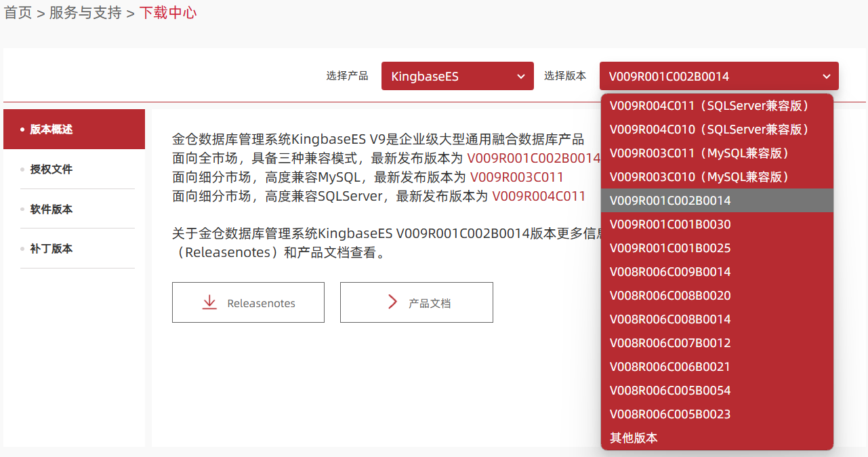Click the arrow icon on 产品文档 button
The height and width of the screenshot is (457, 868).
[x=392, y=302]
